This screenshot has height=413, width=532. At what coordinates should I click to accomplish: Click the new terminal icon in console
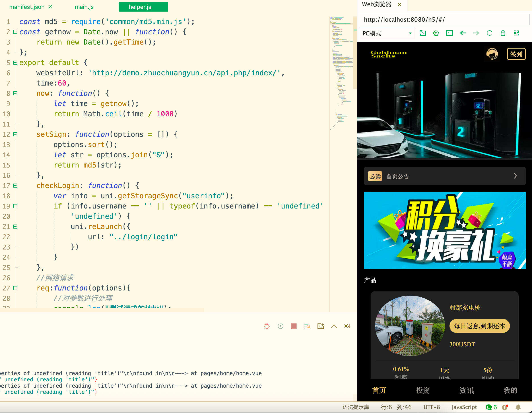(321, 326)
